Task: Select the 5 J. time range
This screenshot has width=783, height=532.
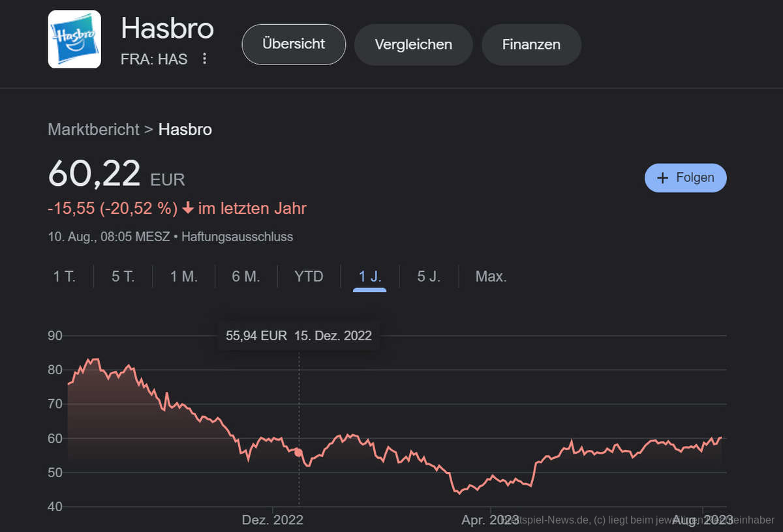Action: (x=428, y=276)
